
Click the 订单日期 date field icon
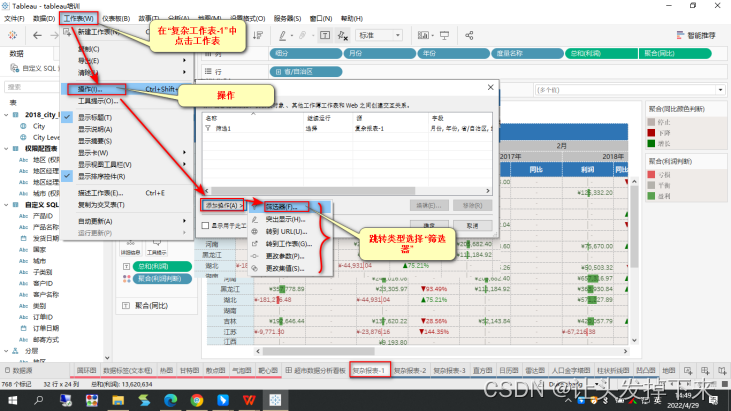click(x=23, y=328)
